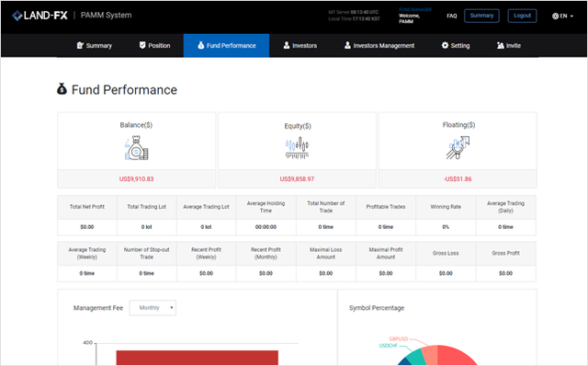This screenshot has width=588, height=366.
Task: Click the Balance money bag illustration
Action: pos(137,148)
